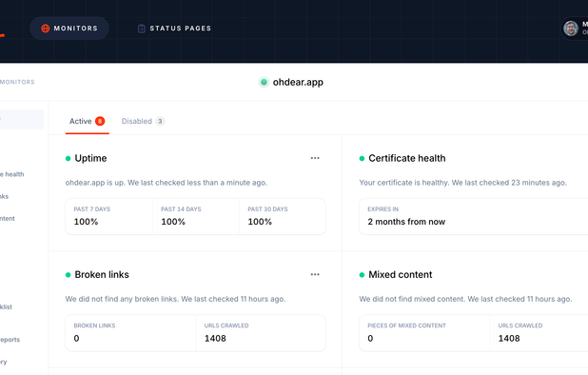Viewport: 588px width, 375px height.
Task: Click 'We did not find mixed content' message
Action: [x=465, y=299]
